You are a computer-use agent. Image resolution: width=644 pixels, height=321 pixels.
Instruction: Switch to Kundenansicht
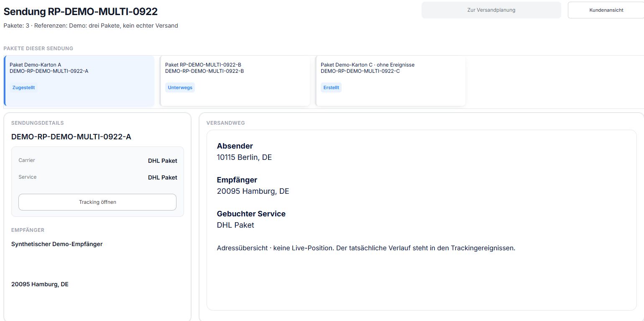pyautogui.click(x=606, y=10)
